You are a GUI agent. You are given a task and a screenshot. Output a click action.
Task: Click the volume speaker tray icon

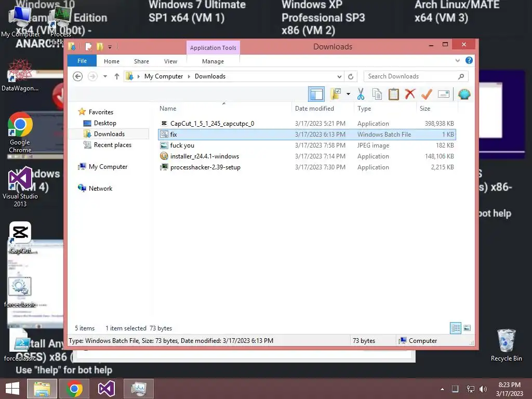pos(483,389)
